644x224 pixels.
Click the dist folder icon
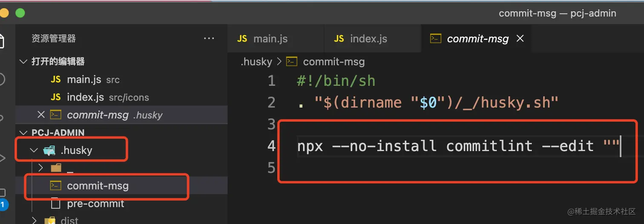(50, 221)
